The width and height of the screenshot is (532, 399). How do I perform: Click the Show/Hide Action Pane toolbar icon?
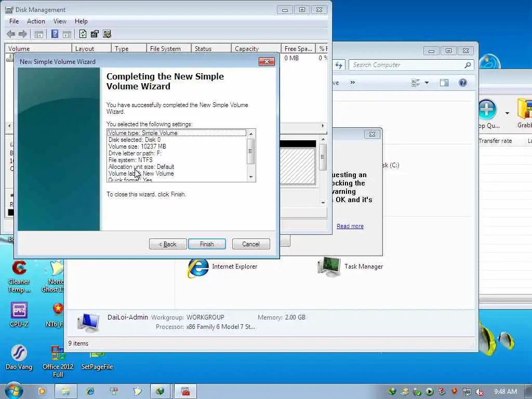pos(67,34)
